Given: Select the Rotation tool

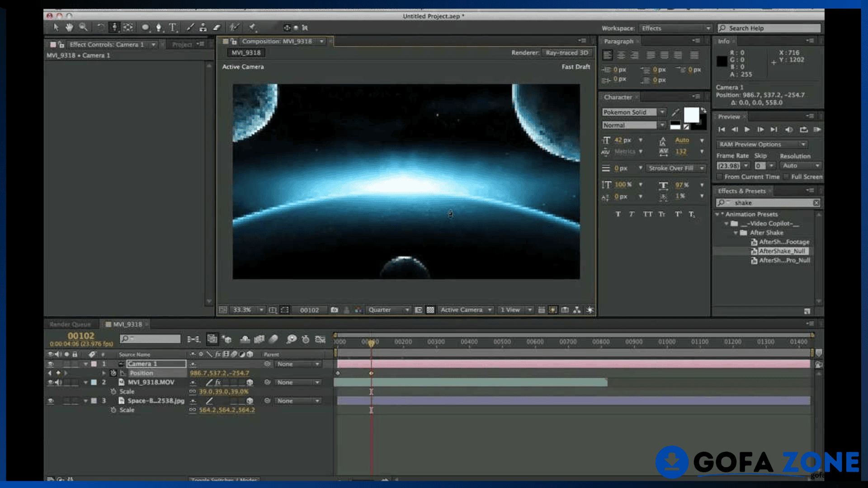Looking at the screenshot, I should click(x=100, y=28).
